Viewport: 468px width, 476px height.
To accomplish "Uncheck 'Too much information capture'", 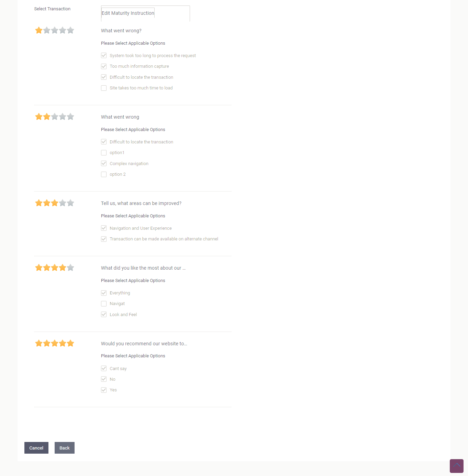I will (x=104, y=66).
